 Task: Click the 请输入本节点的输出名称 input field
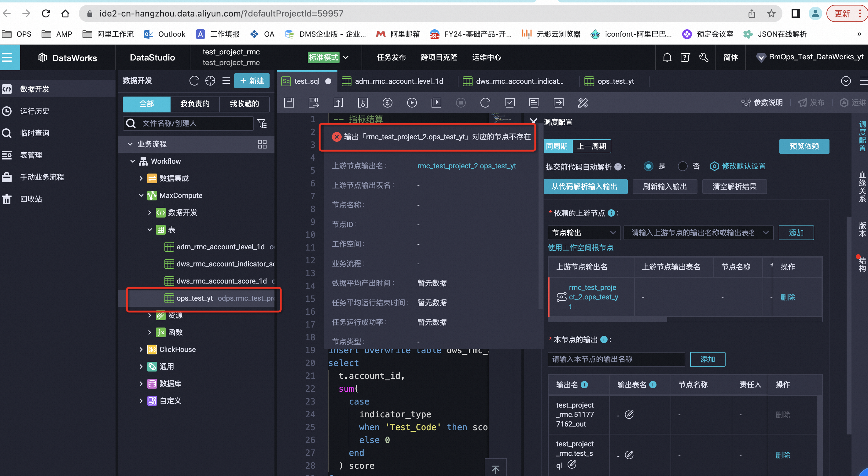pyautogui.click(x=616, y=359)
